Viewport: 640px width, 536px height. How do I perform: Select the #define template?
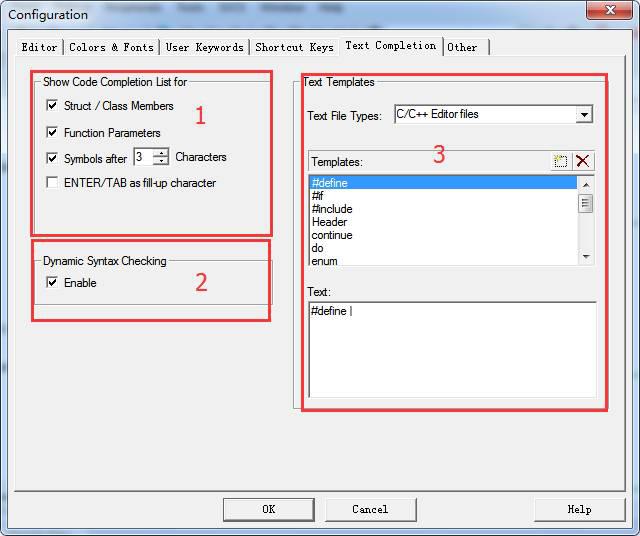(x=443, y=182)
